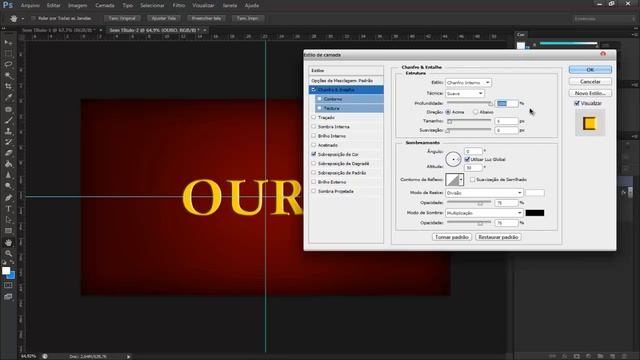Select the Hand tool in toolbox

(8, 242)
